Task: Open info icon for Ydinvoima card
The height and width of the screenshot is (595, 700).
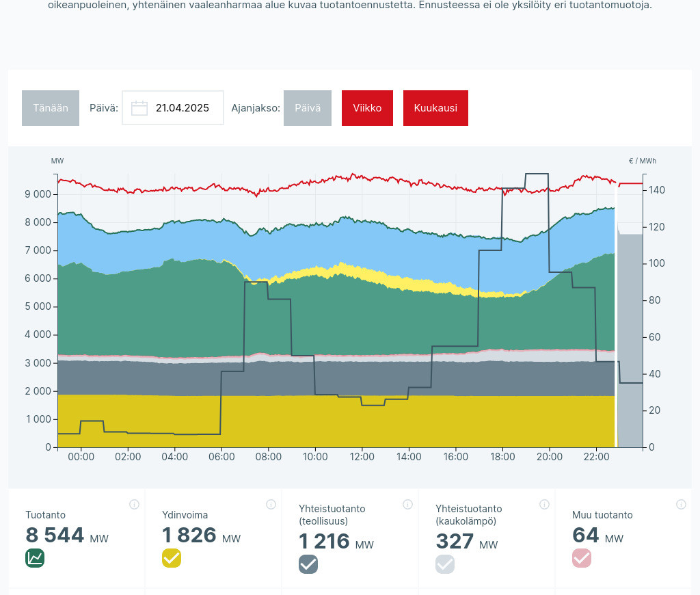Action: pos(271,505)
